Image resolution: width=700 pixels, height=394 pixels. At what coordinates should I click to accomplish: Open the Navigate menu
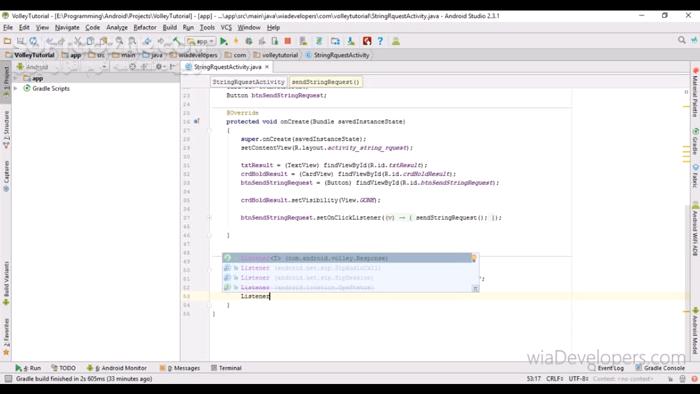point(67,27)
